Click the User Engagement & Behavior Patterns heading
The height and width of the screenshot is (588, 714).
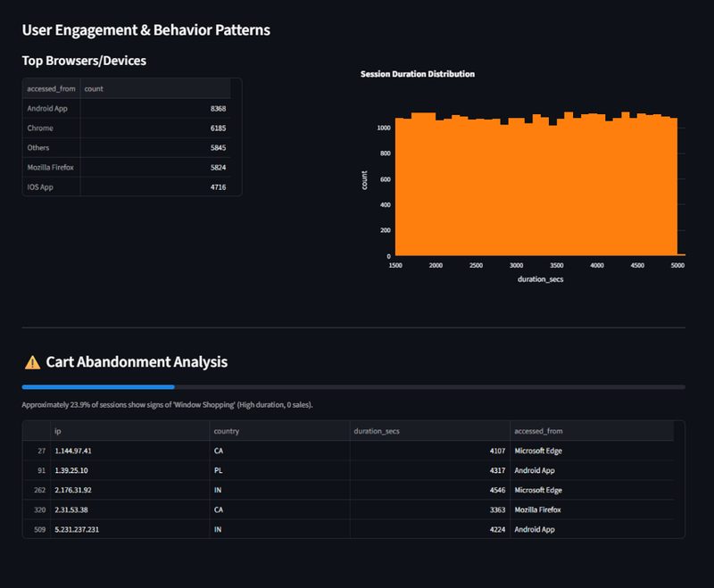[145, 30]
